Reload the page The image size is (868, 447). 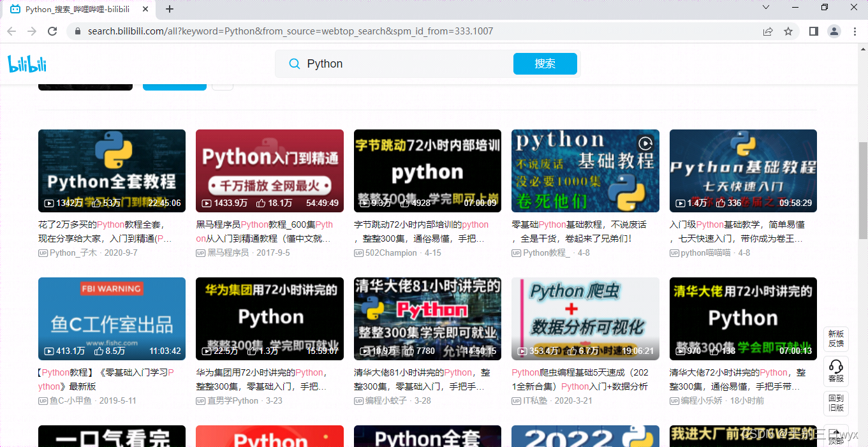53,31
